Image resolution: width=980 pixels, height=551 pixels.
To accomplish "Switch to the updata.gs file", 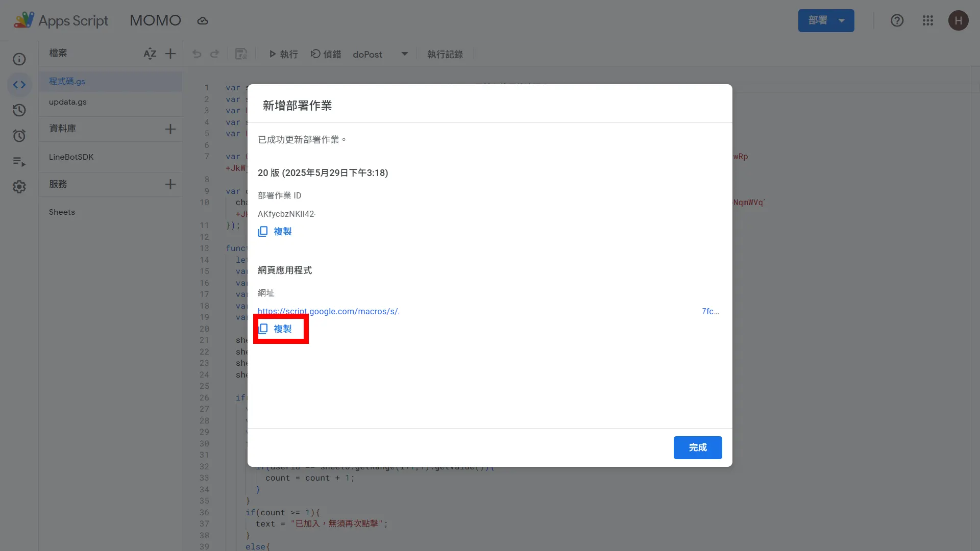I will click(x=67, y=102).
